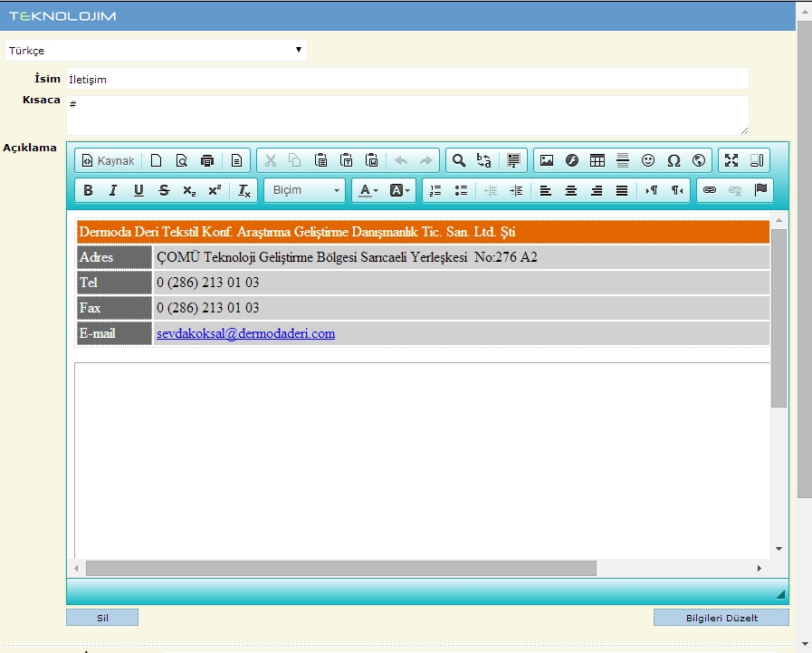The width and height of the screenshot is (812, 653).
Task: Align text left
Action: tap(545, 190)
